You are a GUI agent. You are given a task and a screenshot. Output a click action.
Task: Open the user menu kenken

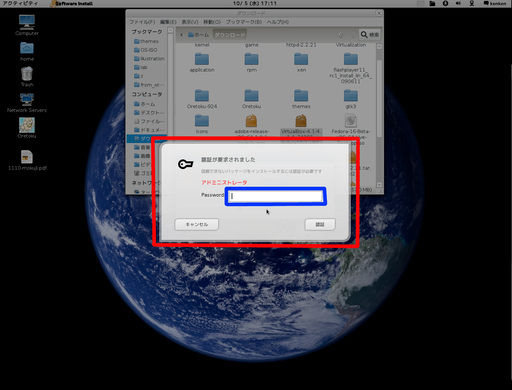point(495,3)
